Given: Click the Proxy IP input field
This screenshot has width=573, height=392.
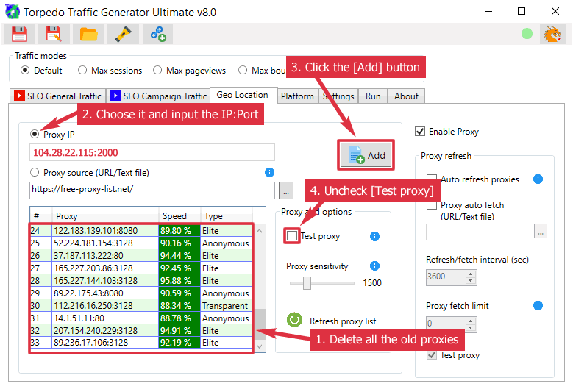Looking at the screenshot, I should [152, 152].
